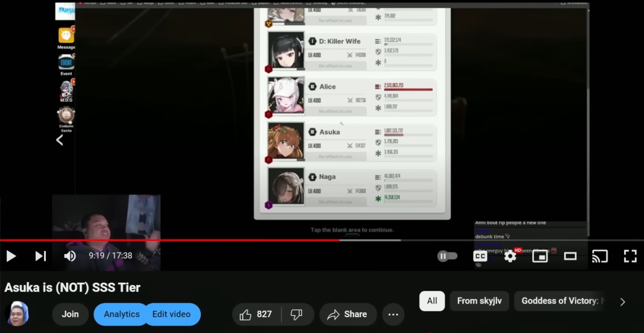This screenshot has height=333, width=644.
Task: Switch to miniplayer mode
Action: 540,256
